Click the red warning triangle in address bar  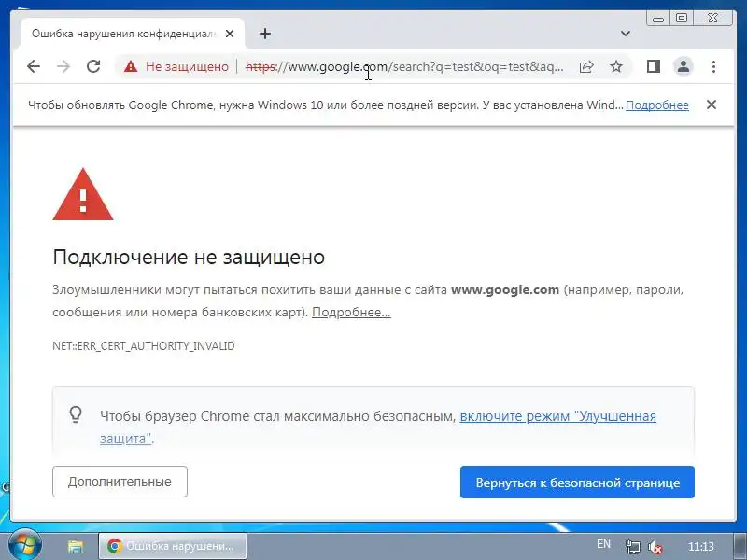pyautogui.click(x=131, y=66)
